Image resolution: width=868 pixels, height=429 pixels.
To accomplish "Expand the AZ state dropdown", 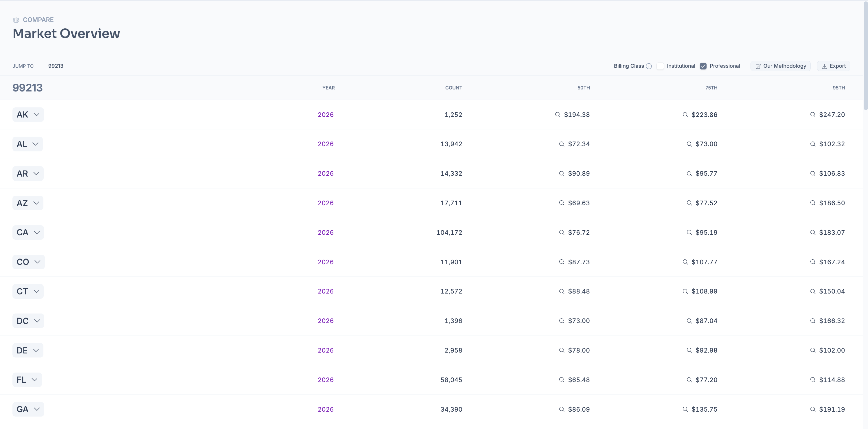I will point(28,203).
